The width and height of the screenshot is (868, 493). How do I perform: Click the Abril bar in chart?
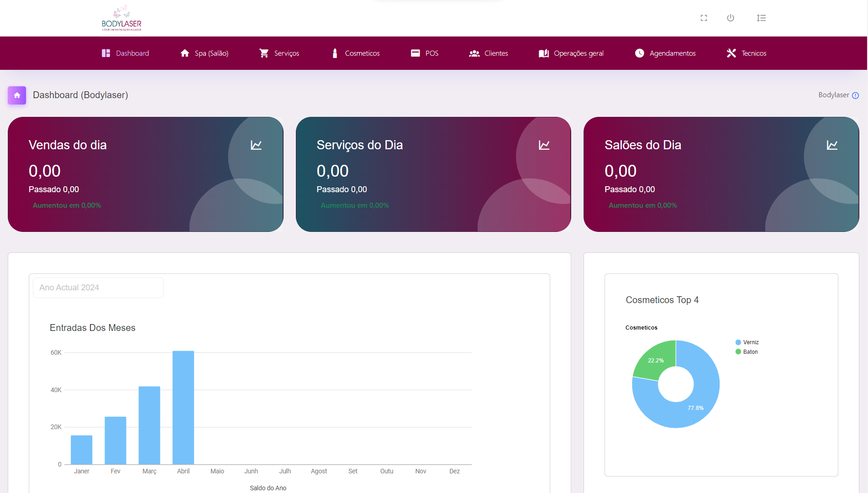coord(183,408)
